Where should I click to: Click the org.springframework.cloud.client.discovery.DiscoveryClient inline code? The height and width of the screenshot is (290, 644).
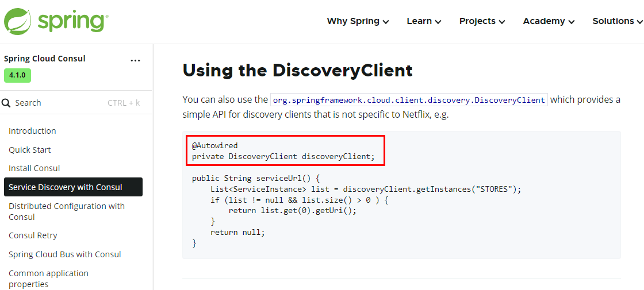click(409, 100)
